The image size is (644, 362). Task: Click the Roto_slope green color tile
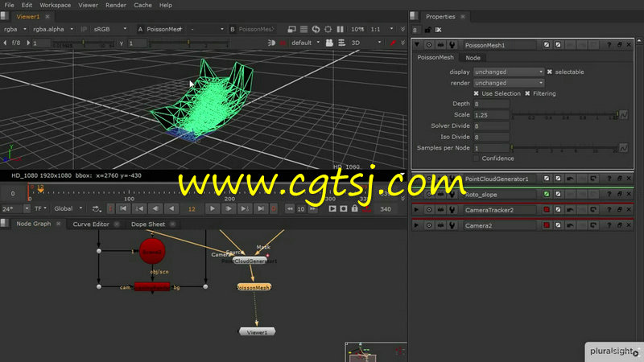547,194
